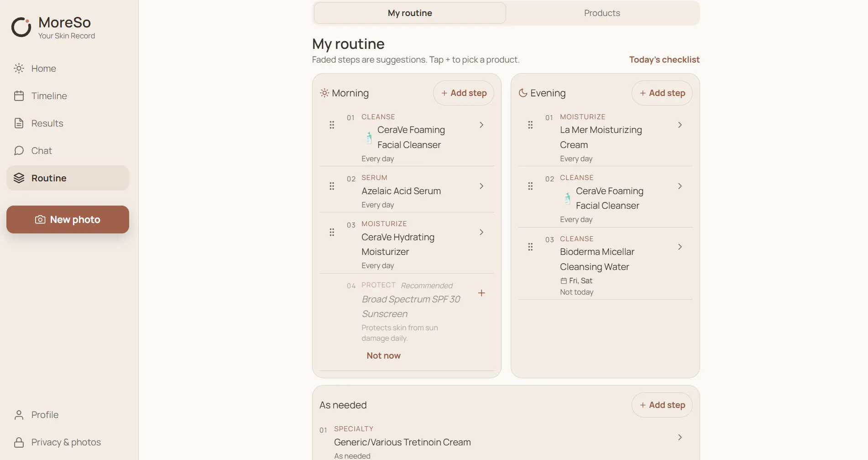Click 'La Mer Moisturizing Cream' step name
The width and height of the screenshot is (868, 460).
(x=601, y=137)
